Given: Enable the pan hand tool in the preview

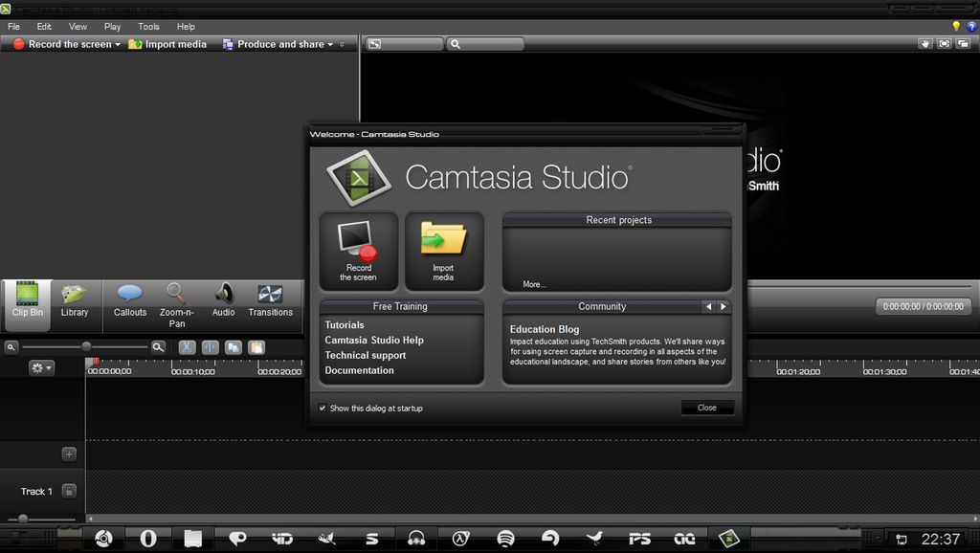Looking at the screenshot, I should coord(925,43).
